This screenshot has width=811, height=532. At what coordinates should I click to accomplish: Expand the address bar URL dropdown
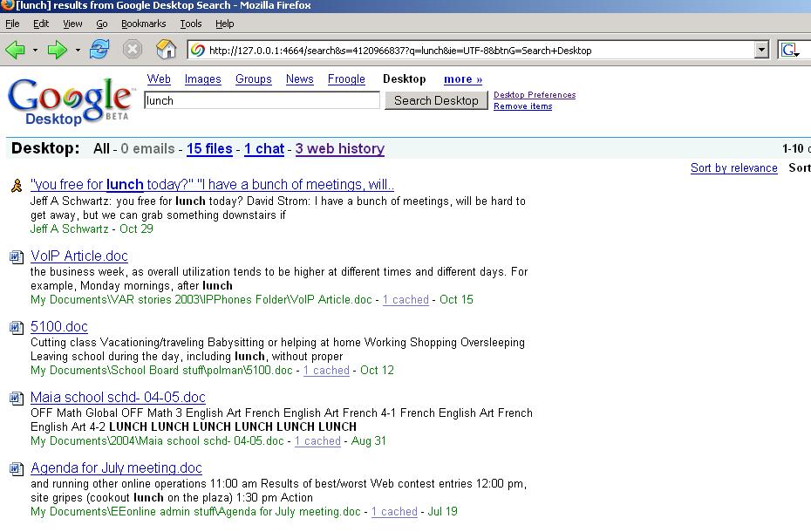click(761, 51)
